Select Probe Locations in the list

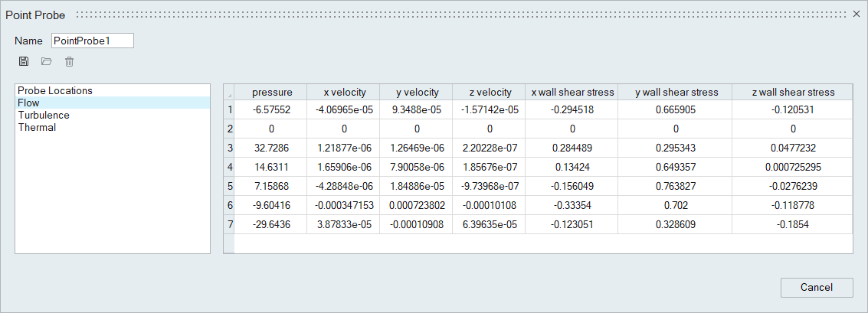coord(55,90)
